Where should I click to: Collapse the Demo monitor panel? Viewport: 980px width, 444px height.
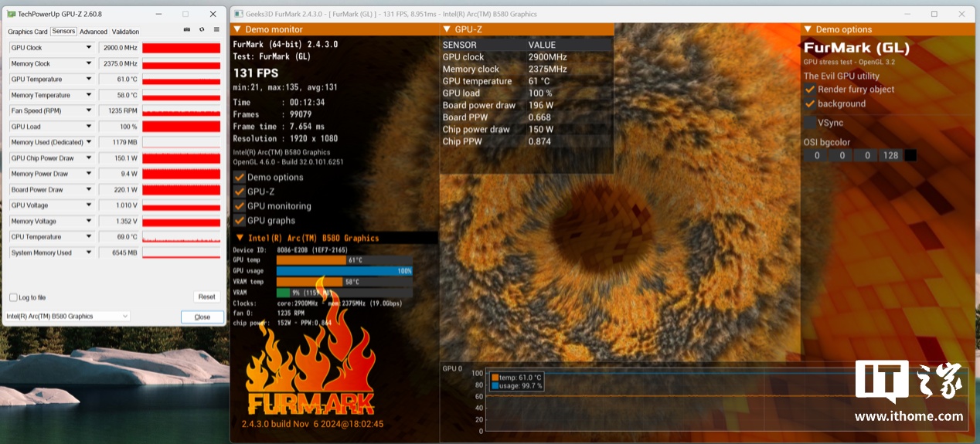[238, 29]
